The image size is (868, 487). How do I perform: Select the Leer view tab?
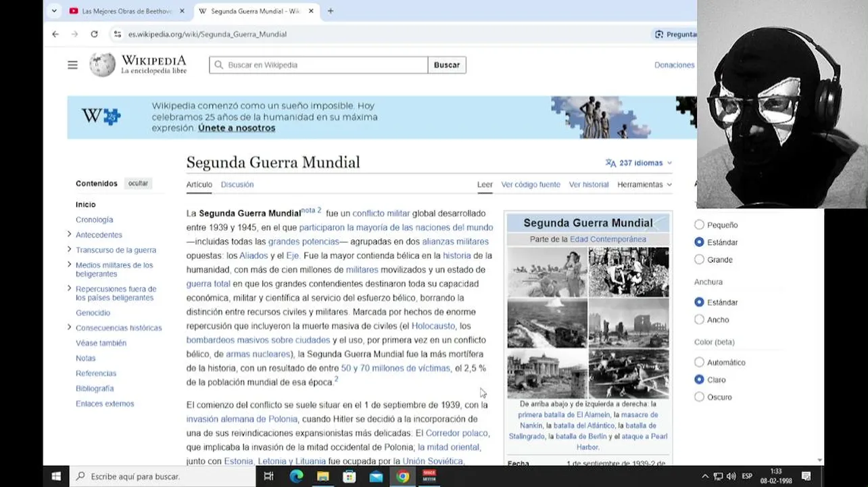pos(485,185)
